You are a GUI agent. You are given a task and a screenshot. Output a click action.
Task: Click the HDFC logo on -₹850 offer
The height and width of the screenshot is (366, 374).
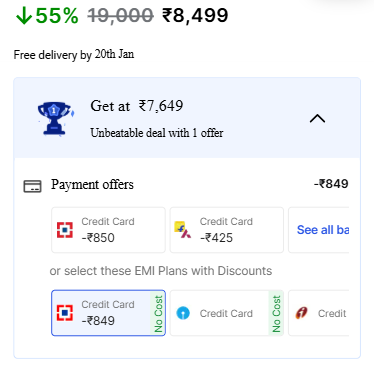tap(65, 230)
